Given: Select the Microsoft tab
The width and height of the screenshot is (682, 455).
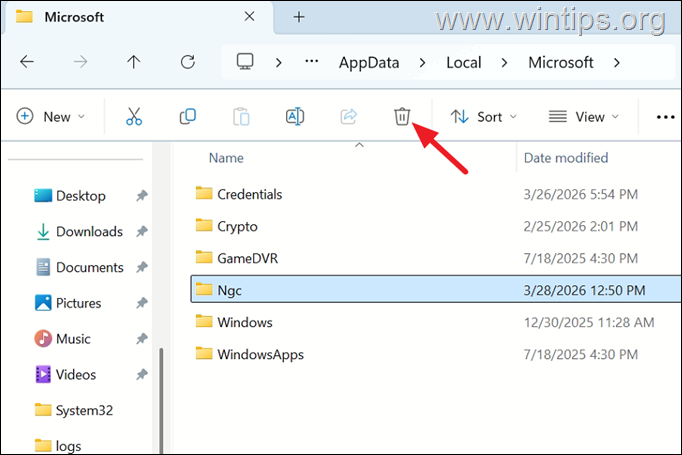Looking at the screenshot, I should [137, 17].
